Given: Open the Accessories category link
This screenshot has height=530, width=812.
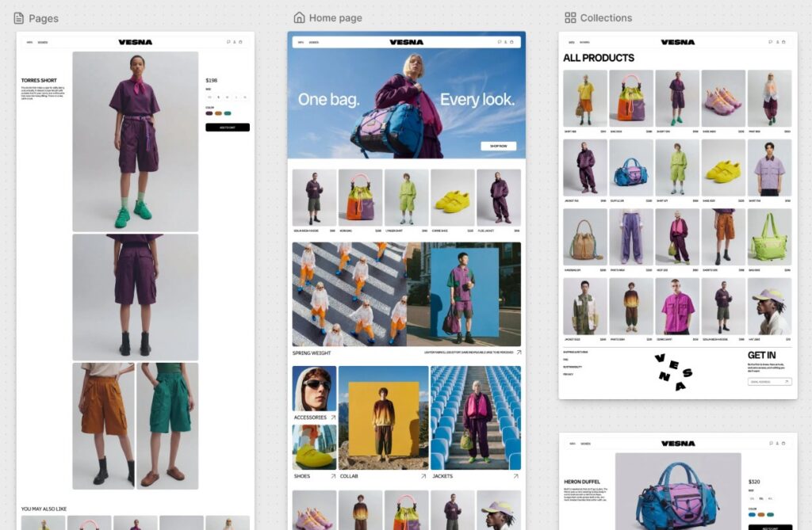Looking at the screenshot, I should tap(310, 418).
